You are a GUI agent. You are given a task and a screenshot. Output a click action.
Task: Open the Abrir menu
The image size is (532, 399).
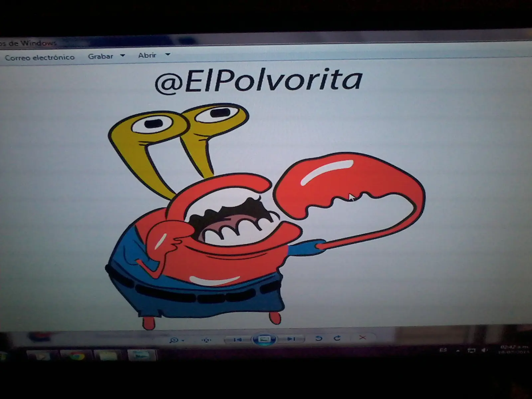tap(147, 55)
